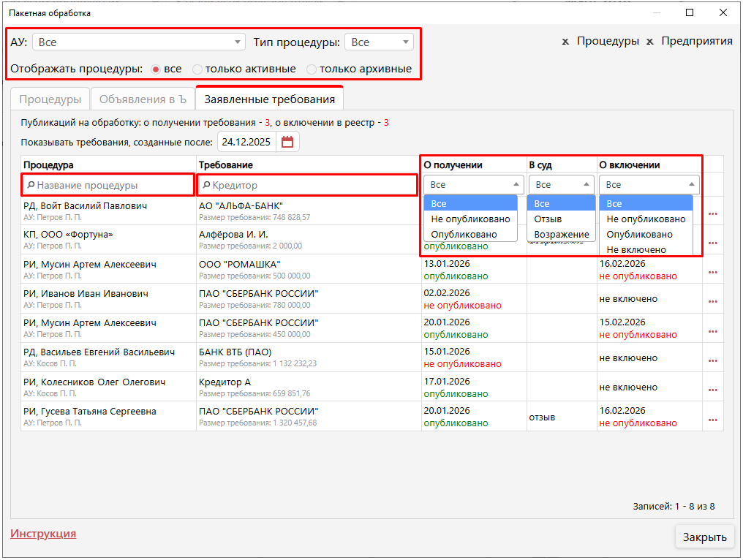Open row menu for Войт Василий Павлович
This screenshot has height=560, width=743.
[x=712, y=213]
